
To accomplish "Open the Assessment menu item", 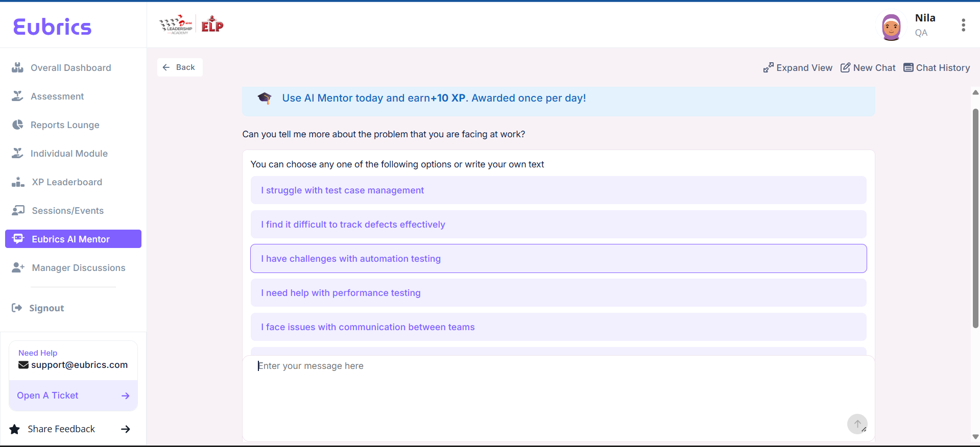I will [x=57, y=96].
